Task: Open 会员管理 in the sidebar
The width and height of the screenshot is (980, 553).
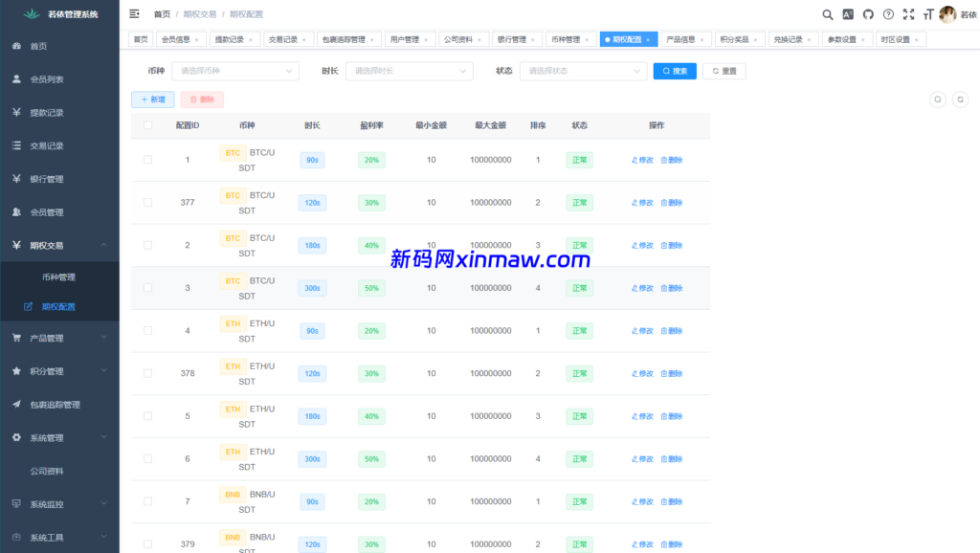Action: pyautogui.click(x=59, y=211)
